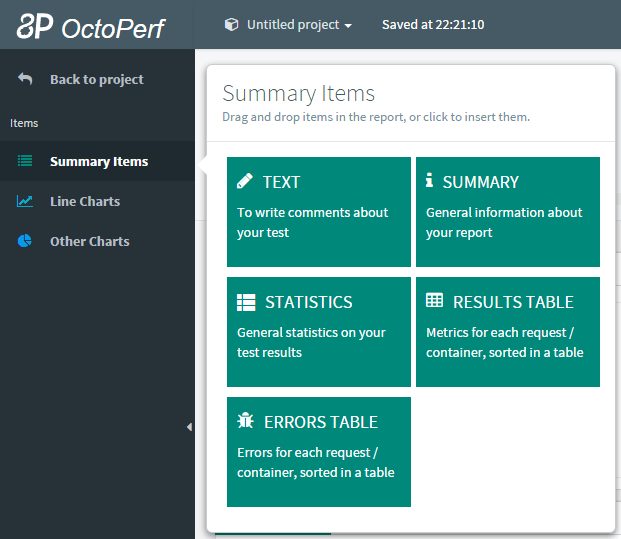Click the list icon on STATISTICS tile
Viewport: 621px width, 539px height.
(x=246, y=302)
